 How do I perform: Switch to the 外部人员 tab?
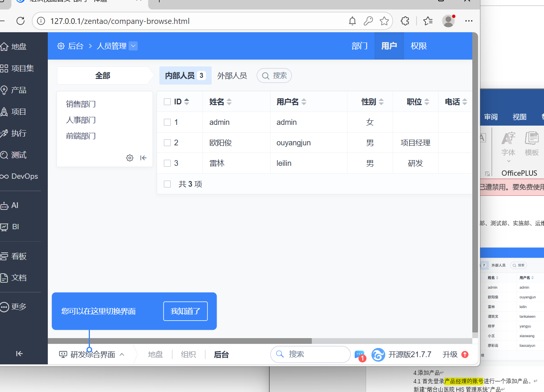pos(232,75)
